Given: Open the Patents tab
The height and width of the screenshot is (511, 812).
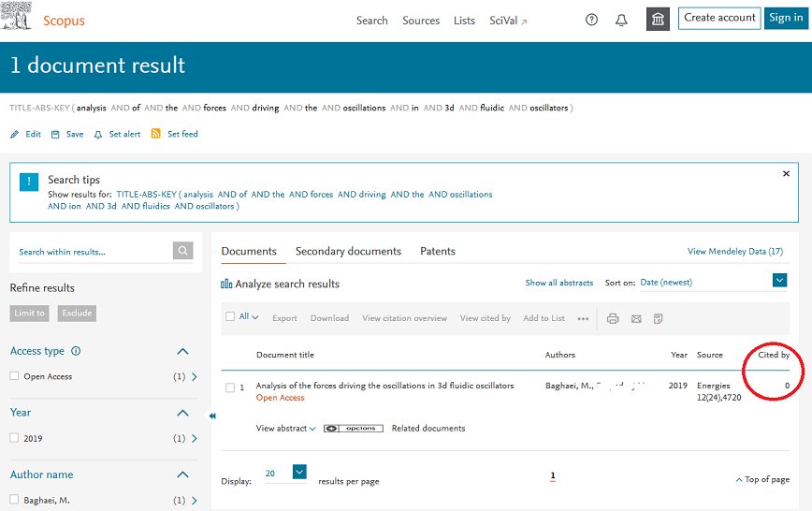Looking at the screenshot, I should tap(437, 251).
